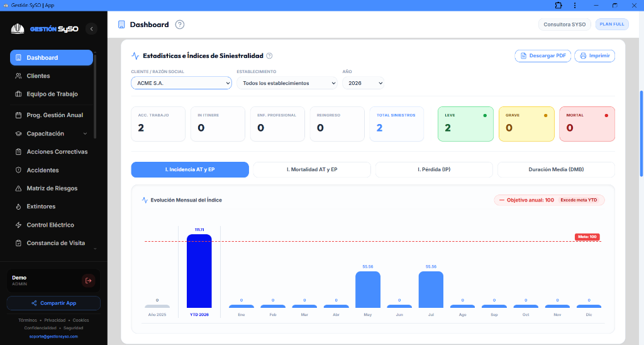Click the warning triangle Matriz de Riesgos icon
The image size is (644, 345).
[x=18, y=188]
